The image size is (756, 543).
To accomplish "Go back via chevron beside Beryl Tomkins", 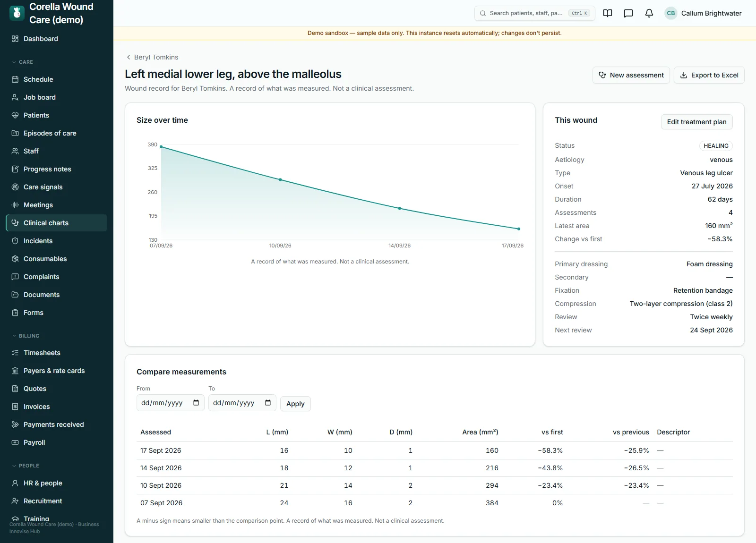I will click(x=129, y=57).
